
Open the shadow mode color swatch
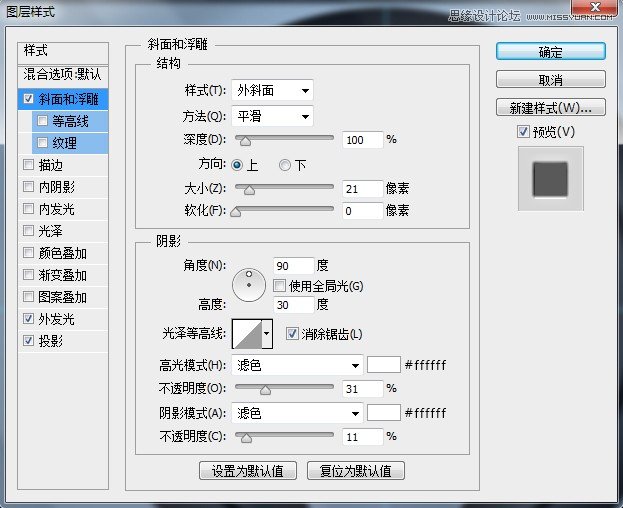pos(383,413)
